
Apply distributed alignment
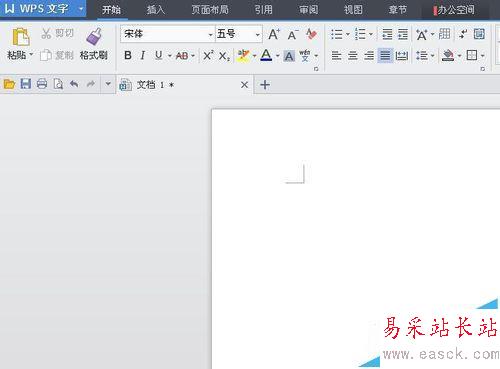(401, 55)
